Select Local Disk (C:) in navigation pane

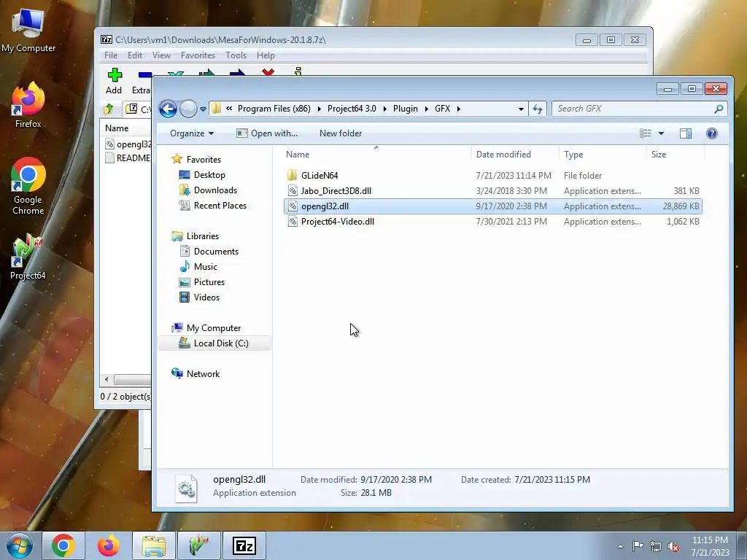tap(221, 343)
